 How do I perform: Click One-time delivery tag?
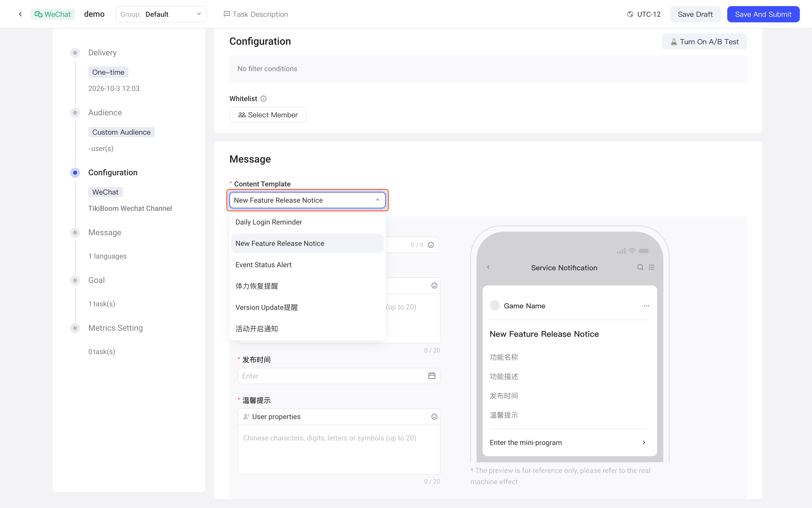coord(108,72)
